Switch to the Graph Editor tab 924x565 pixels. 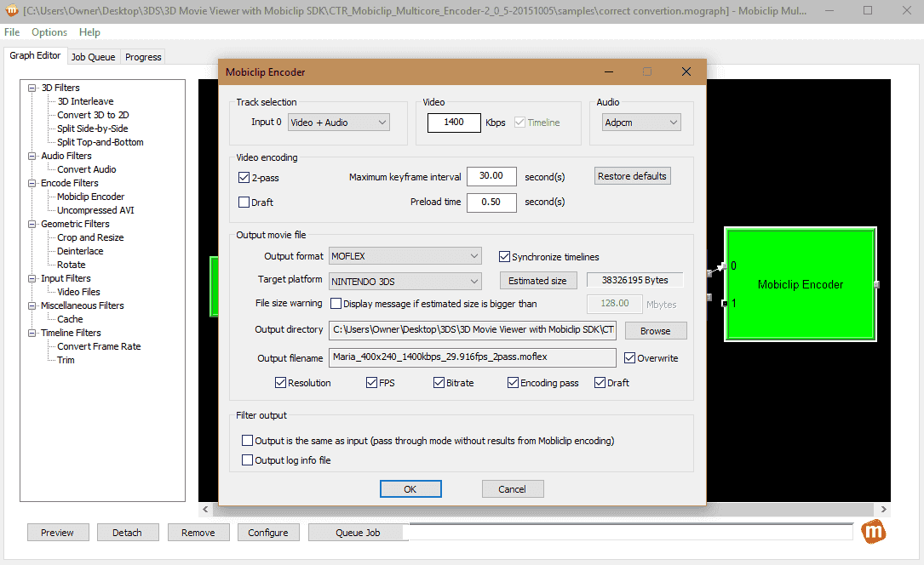[35, 55]
